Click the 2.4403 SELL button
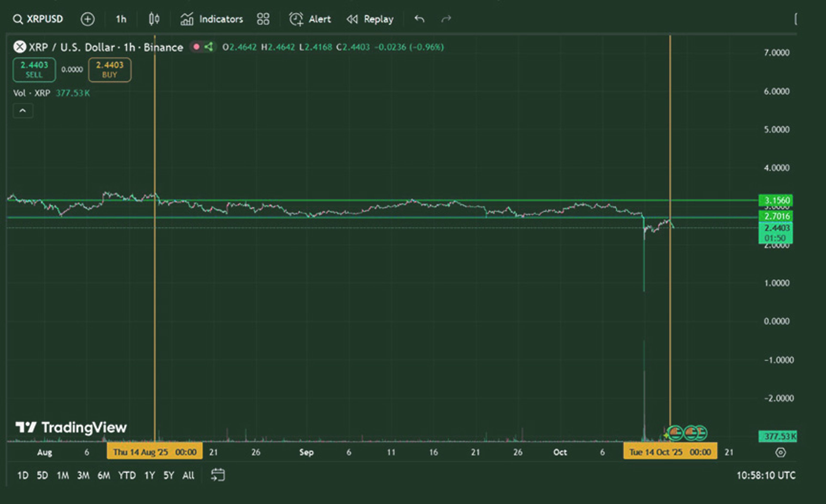Viewport: 826px width, 504px height. pos(34,70)
